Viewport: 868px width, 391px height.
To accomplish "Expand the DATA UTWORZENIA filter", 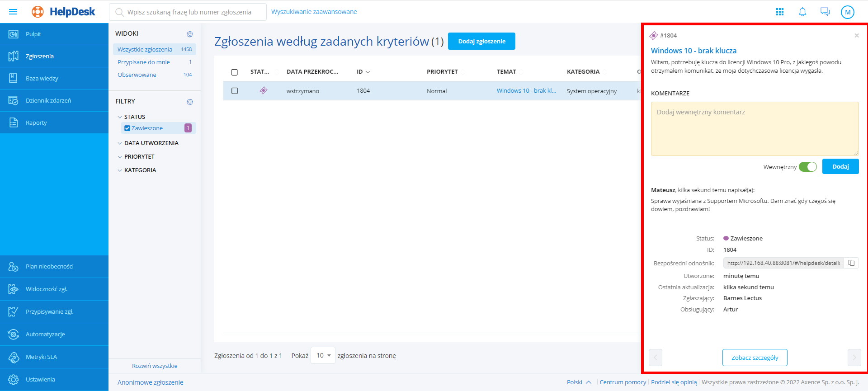I will 151,143.
